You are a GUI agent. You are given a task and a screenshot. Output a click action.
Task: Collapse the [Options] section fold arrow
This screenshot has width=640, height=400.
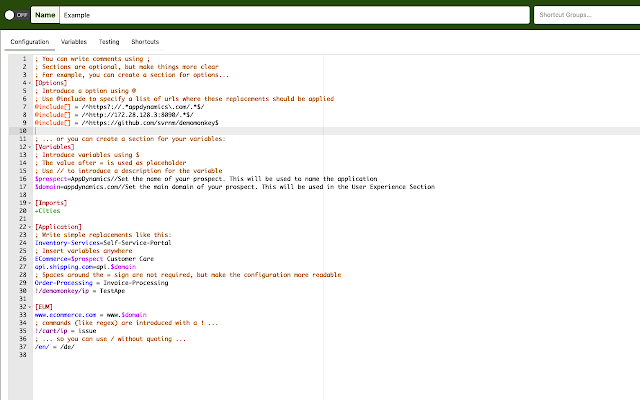[30, 83]
